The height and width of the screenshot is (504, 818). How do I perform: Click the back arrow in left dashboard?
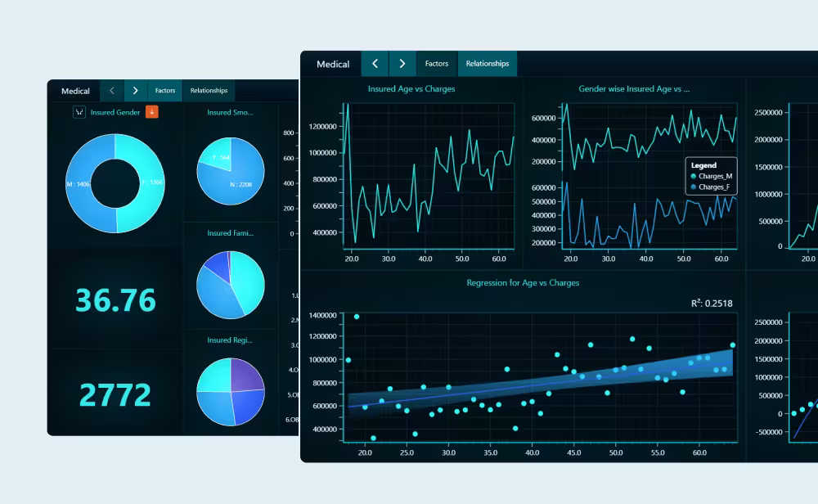point(112,91)
